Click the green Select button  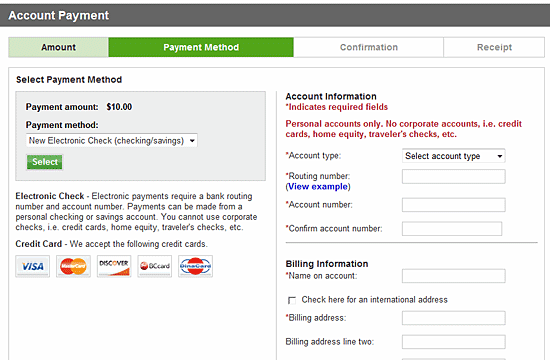point(45,162)
